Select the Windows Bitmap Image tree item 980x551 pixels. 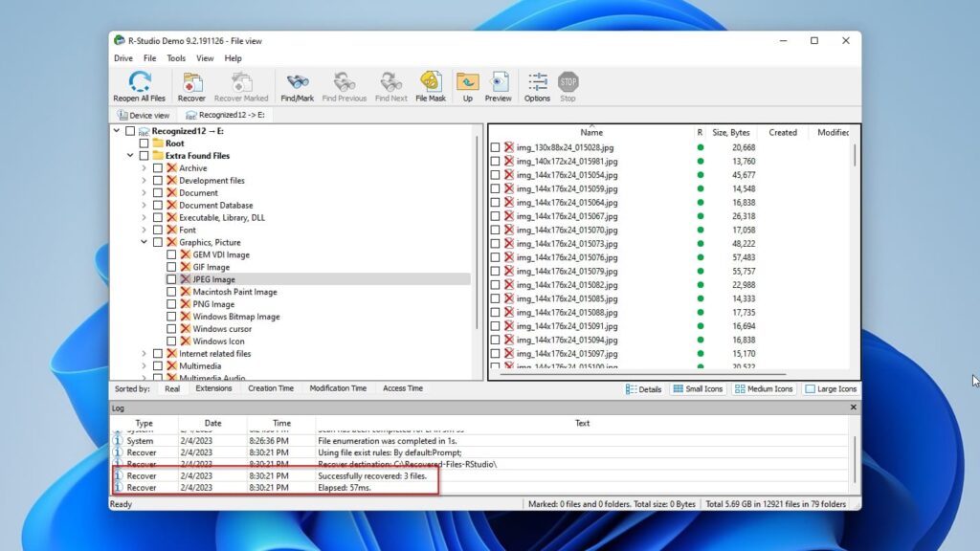[236, 317]
